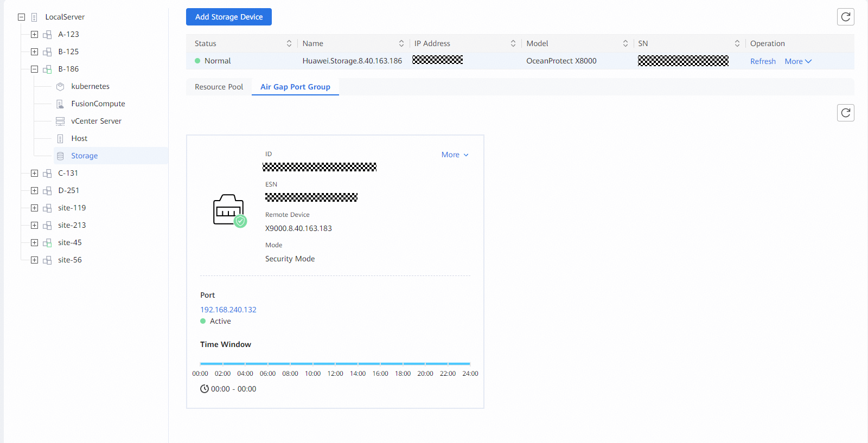Image resolution: width=868 pixels, height=443 pixels.
Task: Select Host tree item
Action: click(x=79, y=138)
